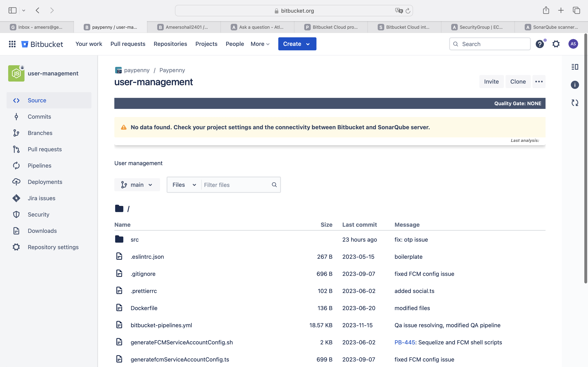The width and height of the screenshot is (588, 367).
Task: Open Bitbucket settings gear icon
Action: point(556,44)
